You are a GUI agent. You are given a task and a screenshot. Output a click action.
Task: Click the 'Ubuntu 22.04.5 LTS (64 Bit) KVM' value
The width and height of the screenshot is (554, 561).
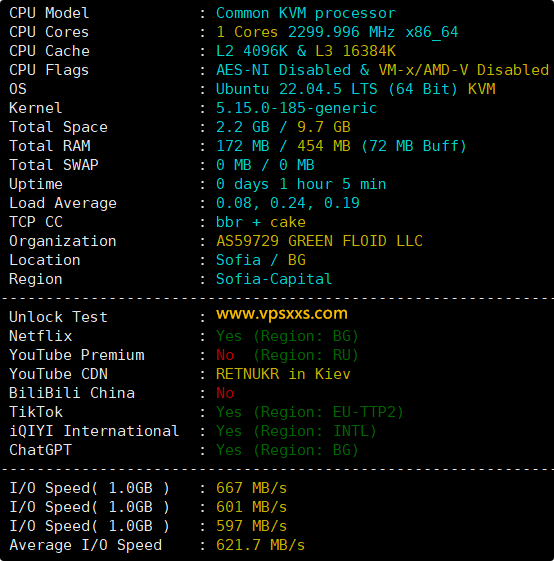356,89
